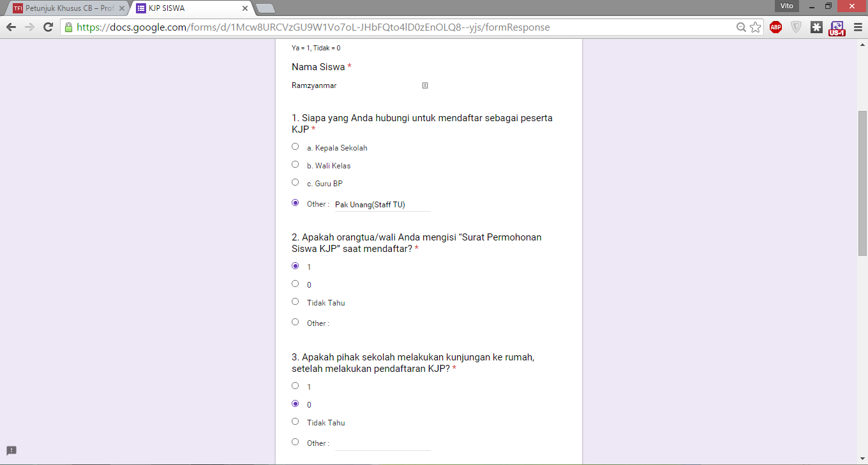Viewport: 868px width, 465px height.
Task: Open a new browser tab
Action: (265, 8)
